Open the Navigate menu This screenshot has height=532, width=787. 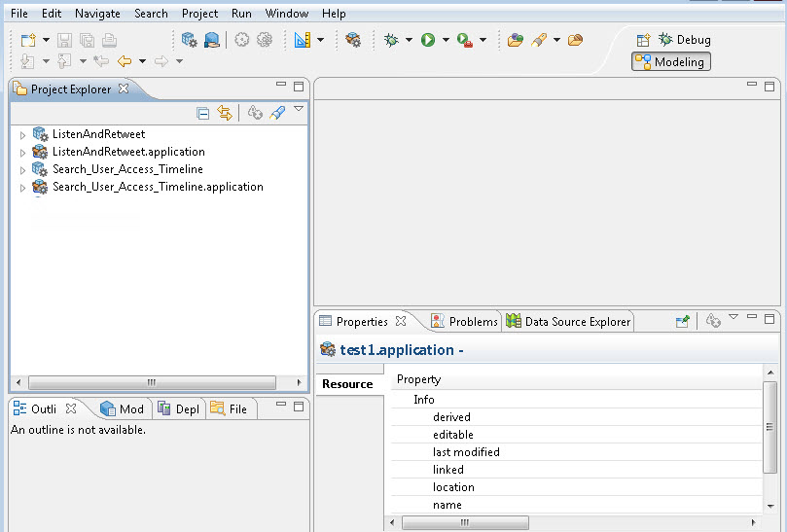click(x=97, y=14)
